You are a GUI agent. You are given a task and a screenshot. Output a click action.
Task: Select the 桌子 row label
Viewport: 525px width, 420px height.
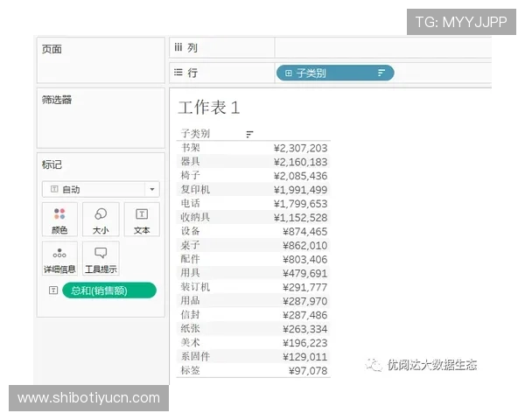[191, 245]
